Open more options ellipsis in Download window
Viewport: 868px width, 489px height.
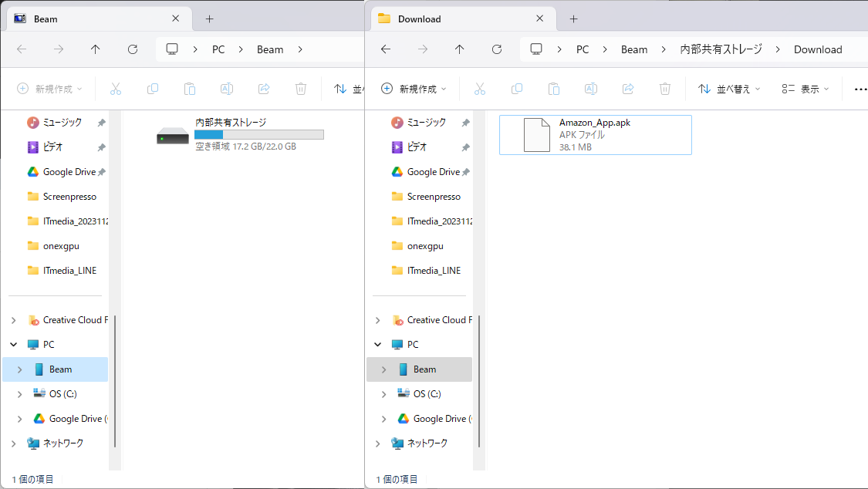tap(860, 89)
